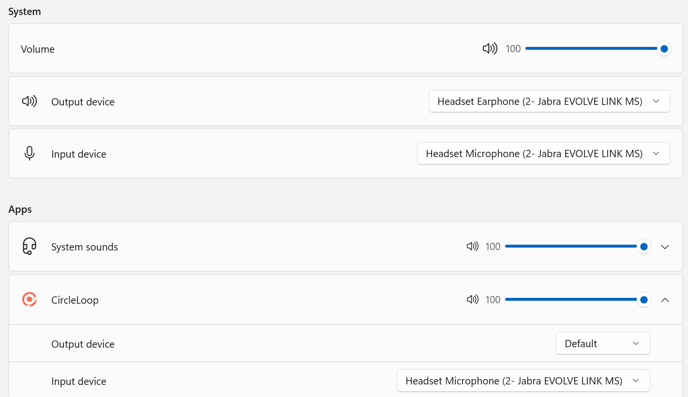Viewport: 688px width, 397px height.
Task: Click the system Volume slider handle
Action: click(x=664, y=49)
